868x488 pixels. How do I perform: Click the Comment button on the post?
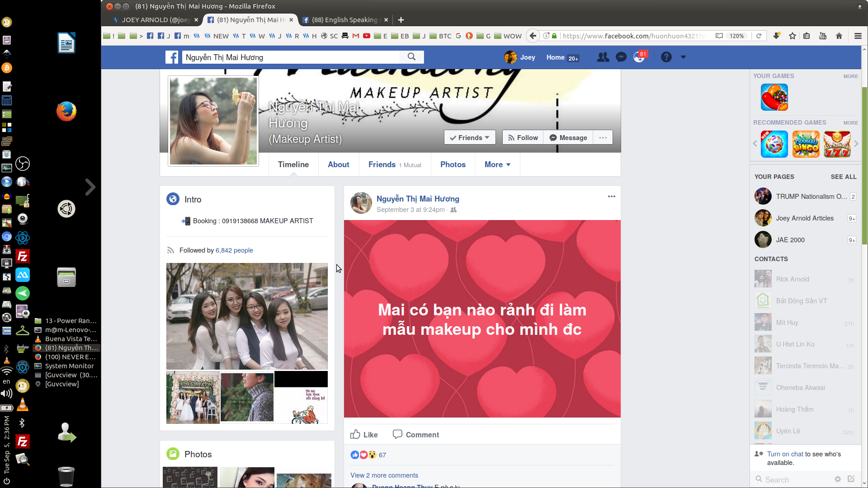click(x=416, y=435)
